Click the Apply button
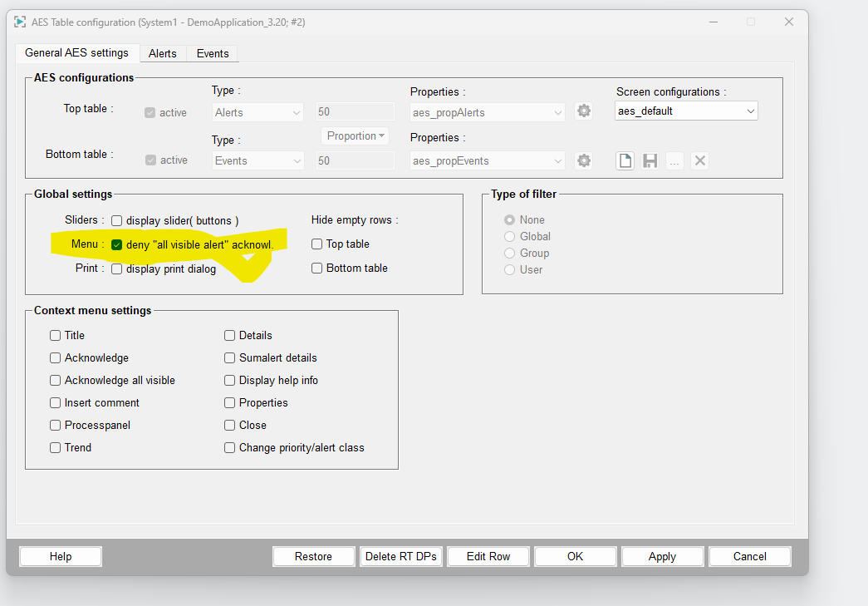 coord(662,556)
